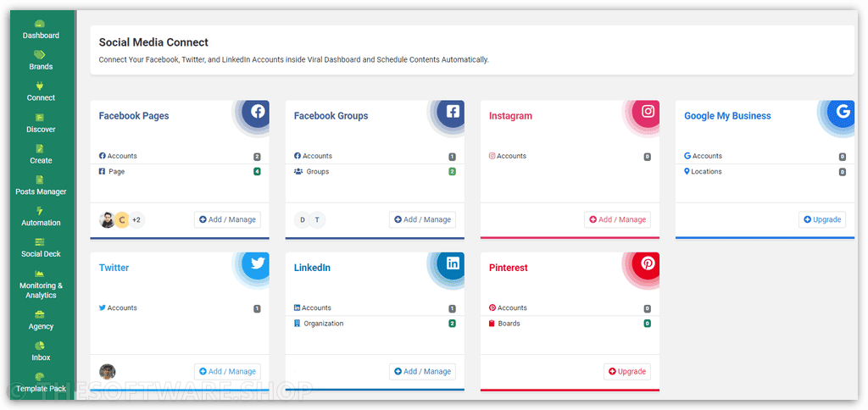Click Add / Manage on Instagram card
This screenshot has height=410, width=868.
pyautogui.click(x=617, y=219)
